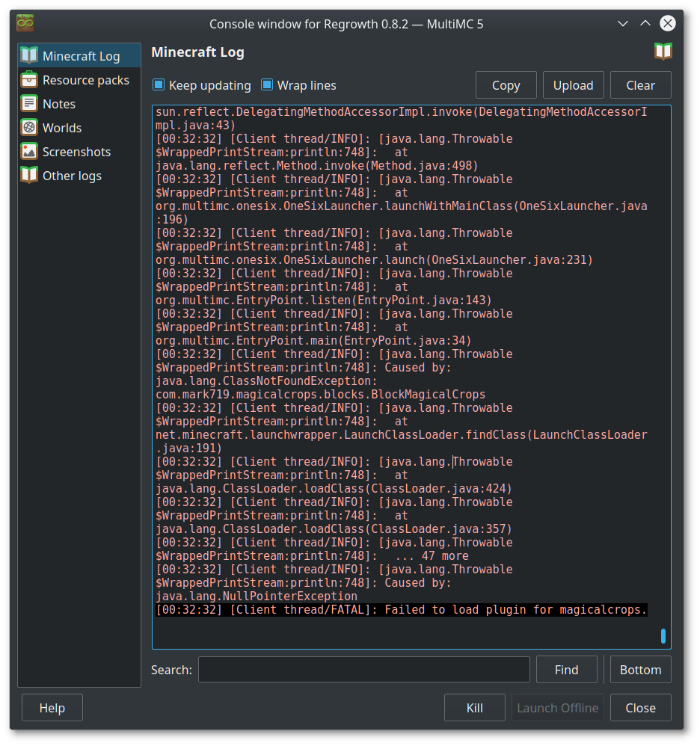Copy the log to clipboard
This screenshot has width=700, height=746.
click(x=506, y=85)
